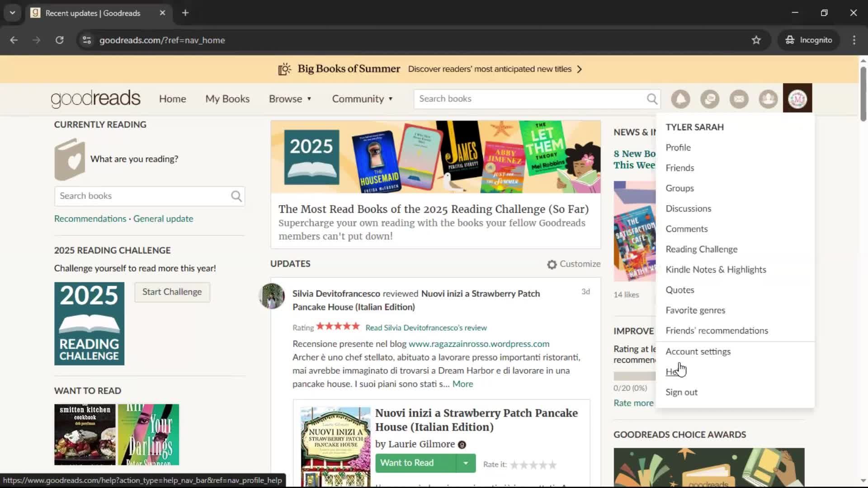
Task: Open Quotes from the user menu
Action: 680,290
